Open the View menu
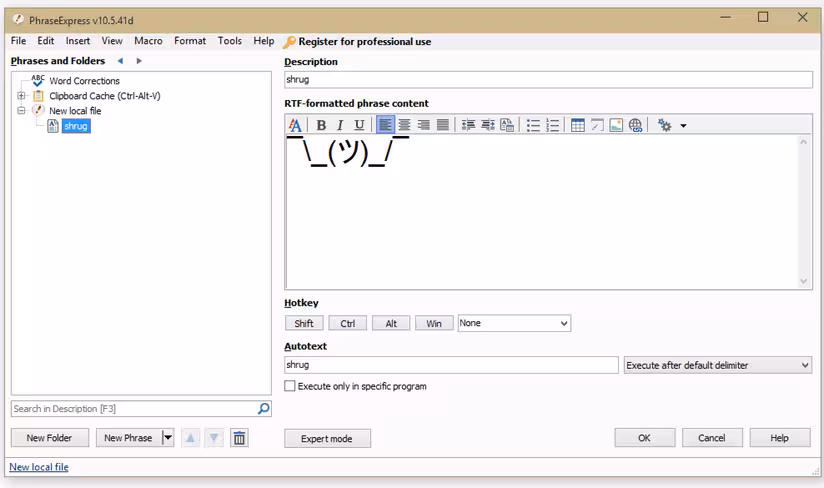 tap(112, 41)
